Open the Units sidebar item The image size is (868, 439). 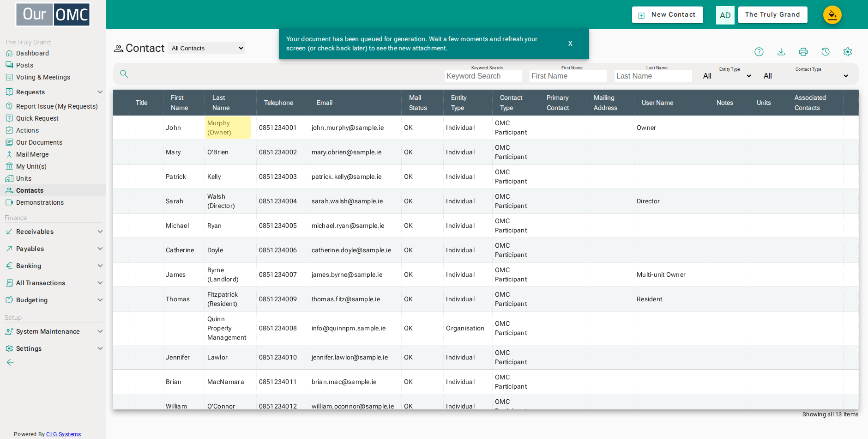click(x=24, y=178)
